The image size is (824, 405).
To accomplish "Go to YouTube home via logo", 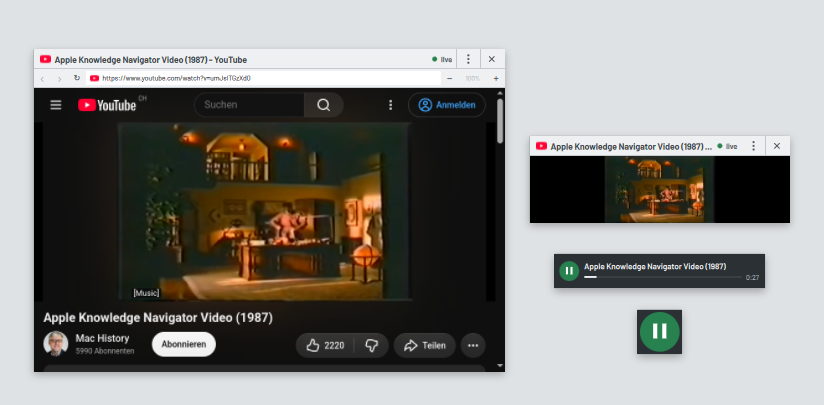I will [107, 105].
